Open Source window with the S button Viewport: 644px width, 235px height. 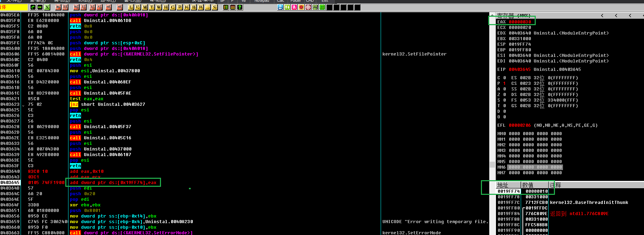pos(215,7)
